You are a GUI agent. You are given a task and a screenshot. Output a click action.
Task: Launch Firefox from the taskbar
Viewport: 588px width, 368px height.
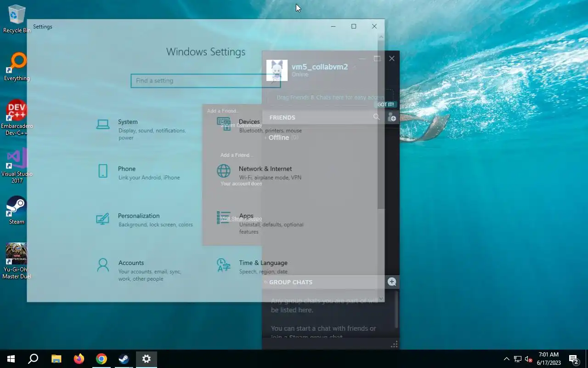point(79,359)
